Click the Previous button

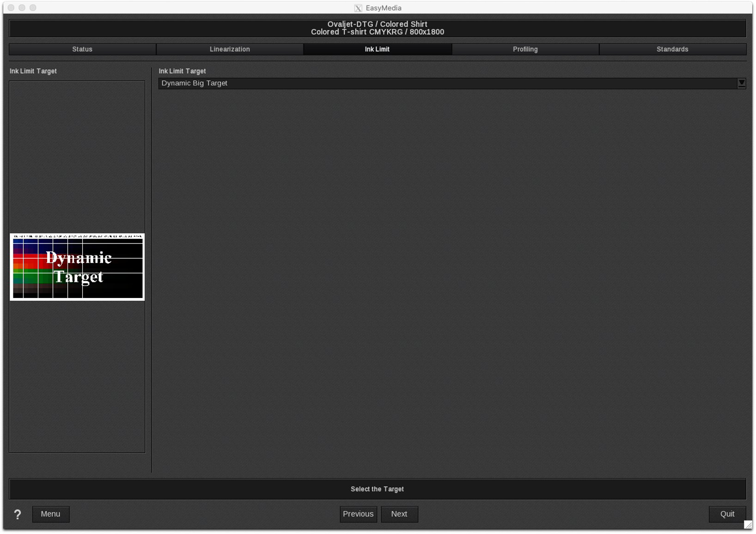358,514
